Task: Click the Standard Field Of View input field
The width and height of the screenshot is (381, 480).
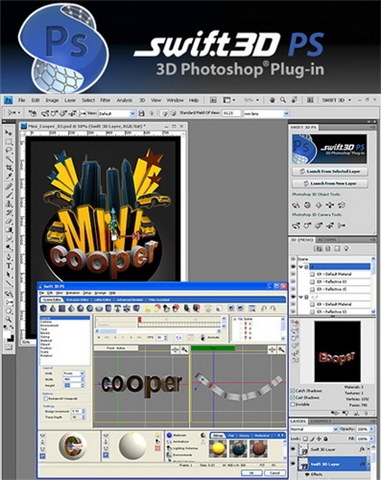Action: pos(231,113)
